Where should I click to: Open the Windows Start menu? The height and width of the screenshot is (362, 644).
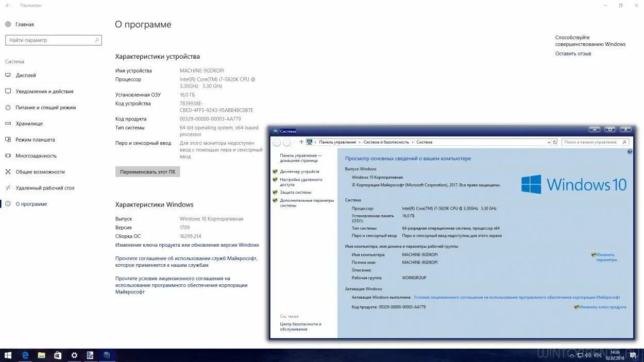pyautogui.click(x=8, y=355)
